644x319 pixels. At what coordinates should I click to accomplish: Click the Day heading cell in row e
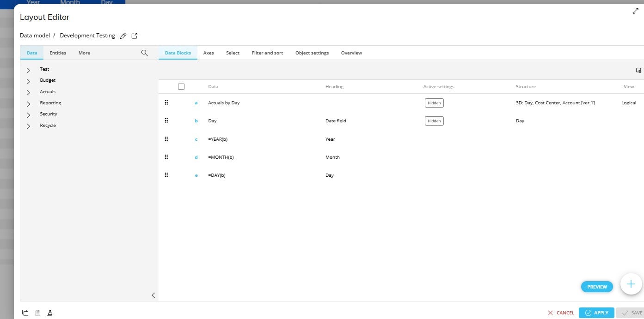point(330,175)
